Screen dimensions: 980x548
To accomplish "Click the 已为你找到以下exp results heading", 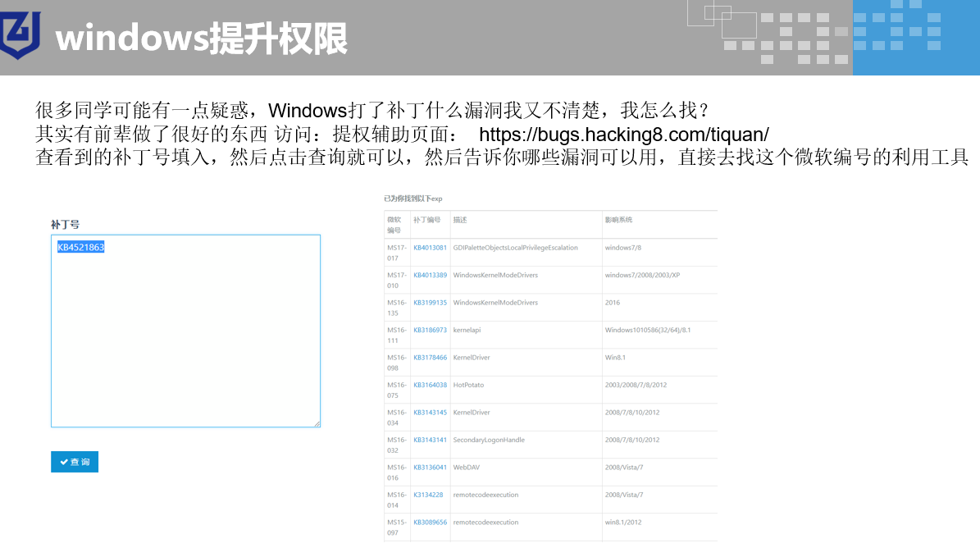I will tap(413, 199).
